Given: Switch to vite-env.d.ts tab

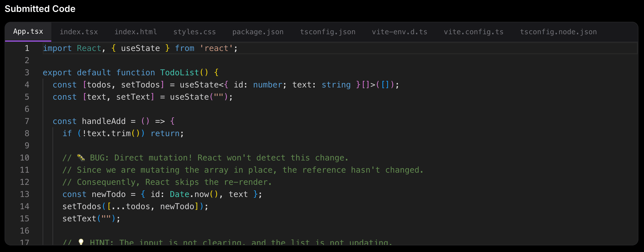Looking at the screenshot, I should (x=399, y=31).
